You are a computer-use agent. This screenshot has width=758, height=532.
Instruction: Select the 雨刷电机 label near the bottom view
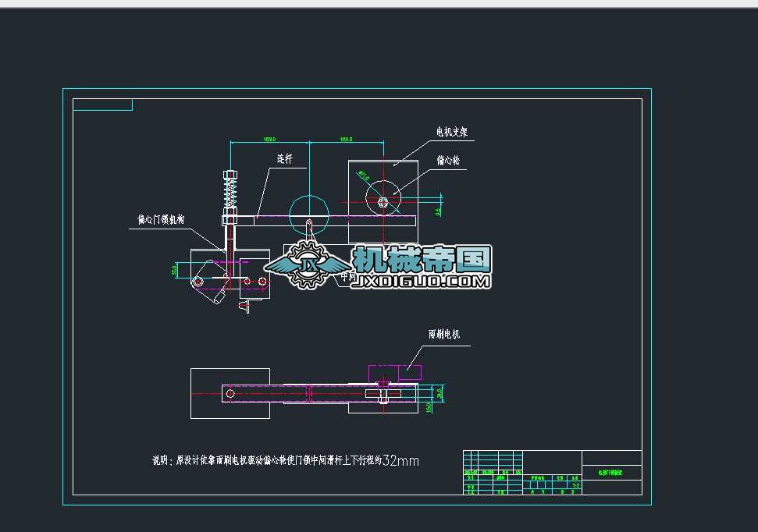(x=442, y=332)
